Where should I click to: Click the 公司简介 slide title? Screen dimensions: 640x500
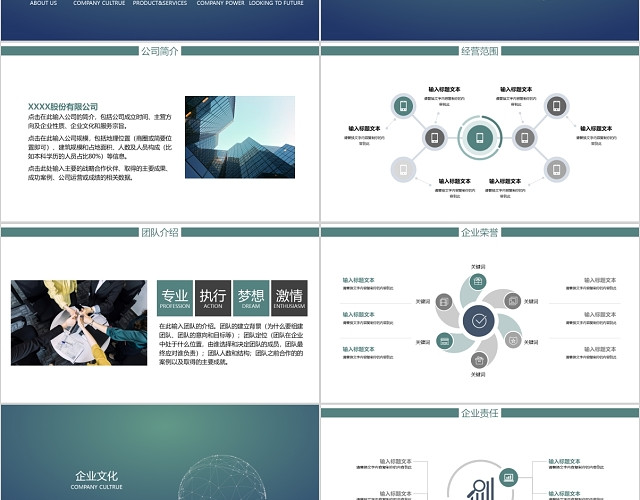(x=160, y=51)
